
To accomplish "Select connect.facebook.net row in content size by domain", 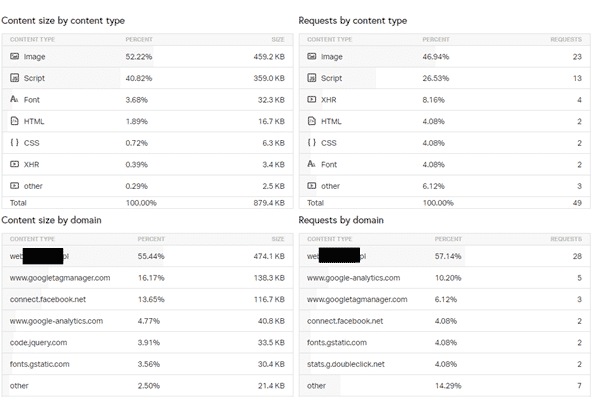I will coord(147,299).
